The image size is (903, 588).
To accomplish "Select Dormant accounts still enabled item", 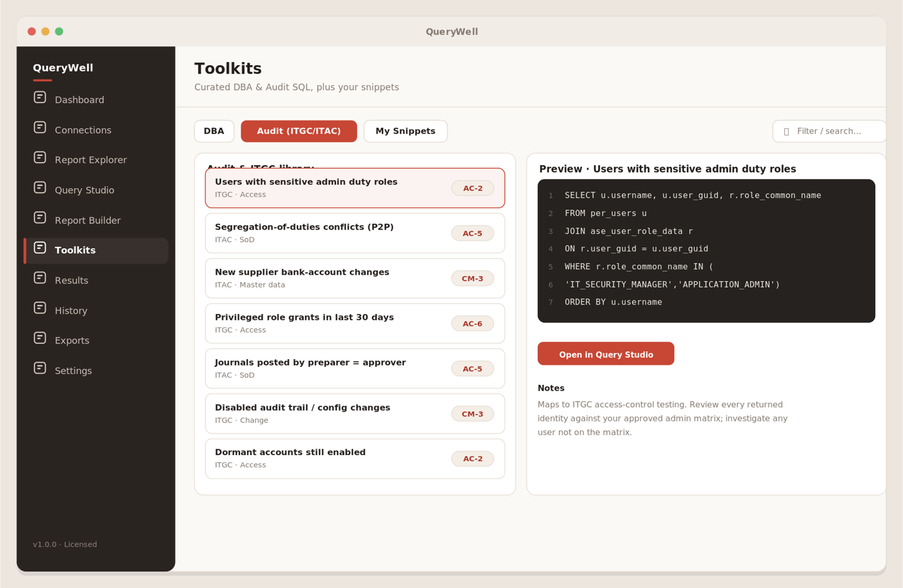I will (x=355, y=458).
